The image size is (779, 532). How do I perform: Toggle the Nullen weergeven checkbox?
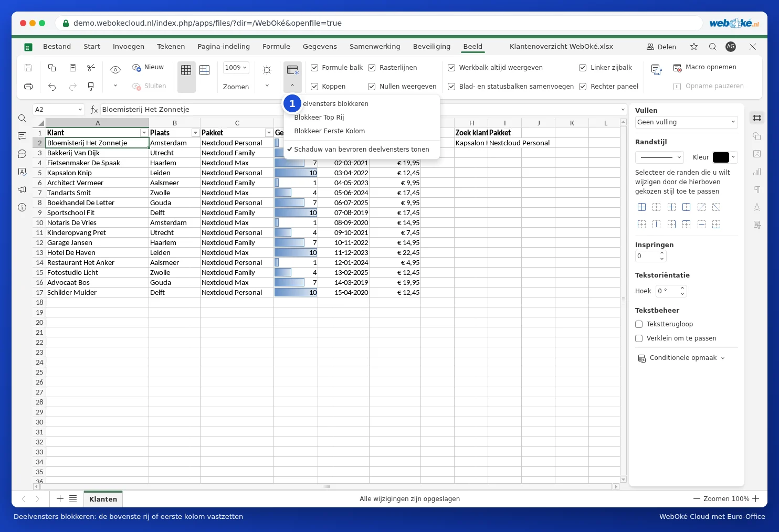point(372,87)
